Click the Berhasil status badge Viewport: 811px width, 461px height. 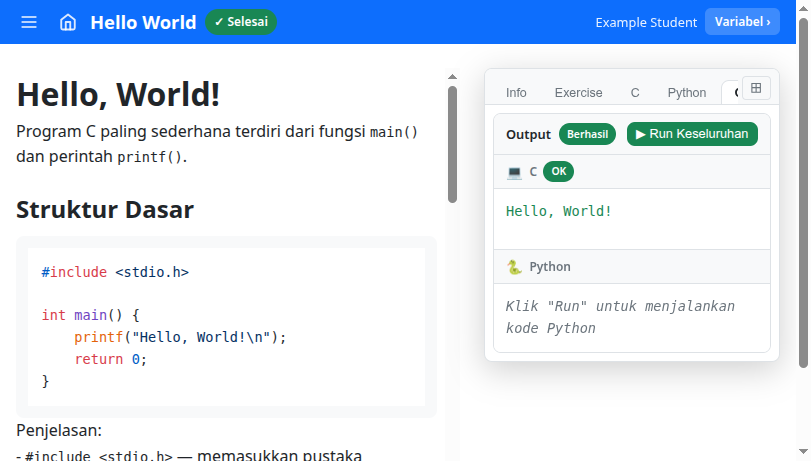pyautogui.click(x=587, y=134)
